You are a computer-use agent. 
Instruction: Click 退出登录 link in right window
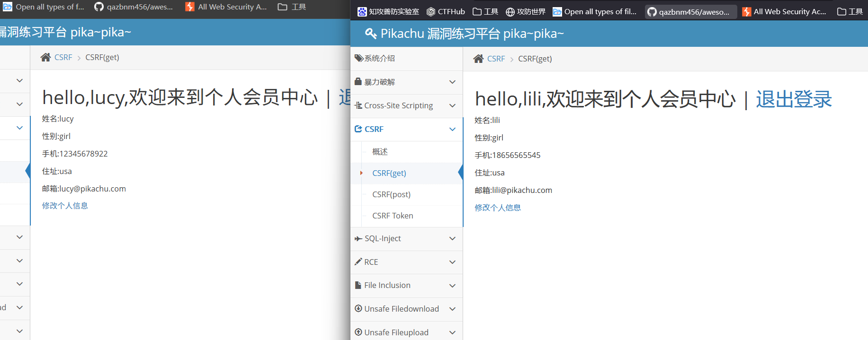click(794, 99)
